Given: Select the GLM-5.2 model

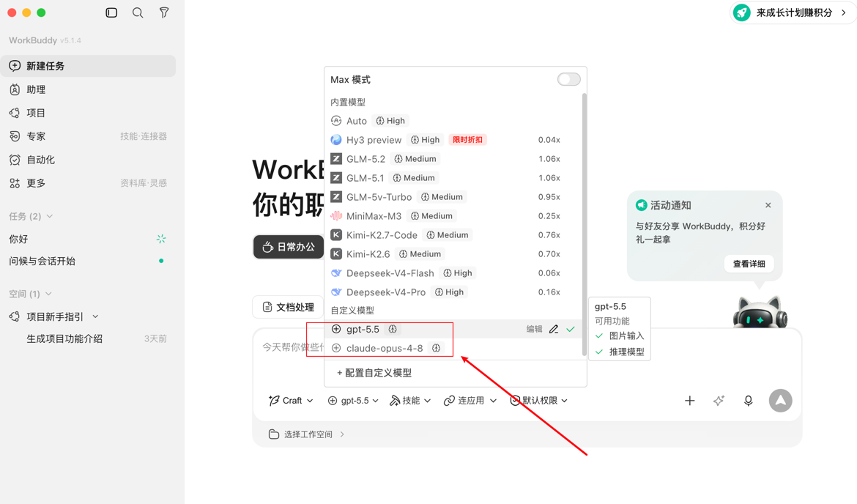Looking at the screenshot, I should pos(453,159).
